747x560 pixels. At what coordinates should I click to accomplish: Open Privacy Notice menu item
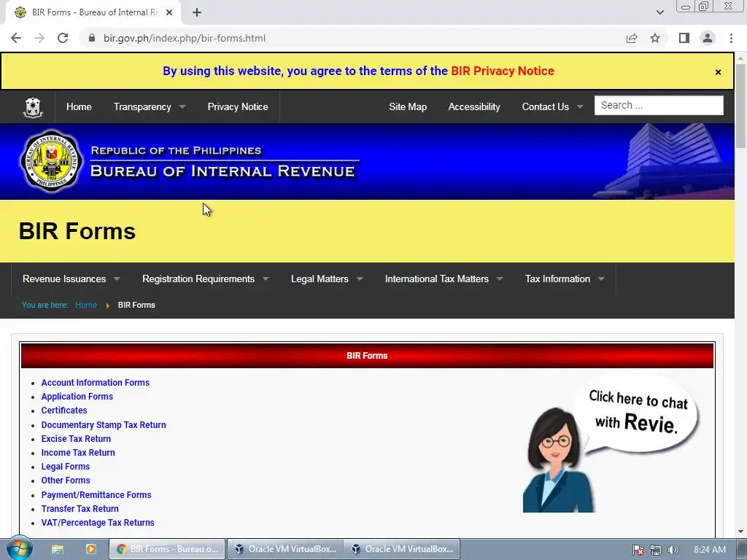(x=238, y=106)
